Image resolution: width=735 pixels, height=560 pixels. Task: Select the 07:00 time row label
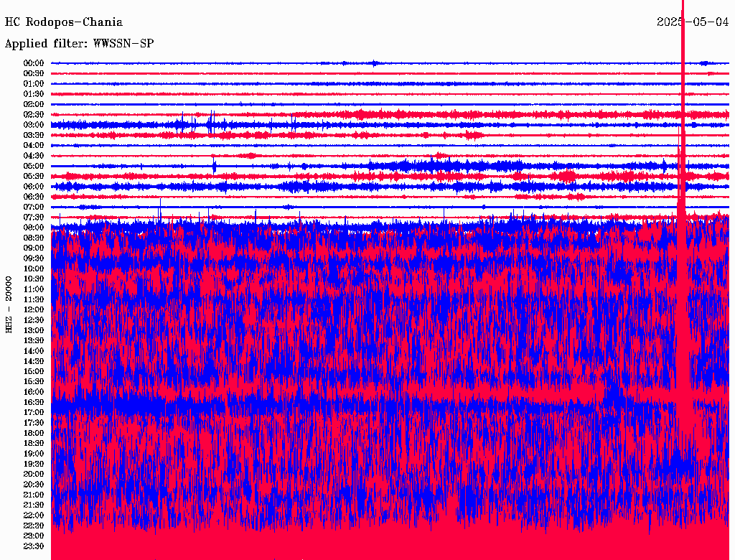[34, 207]
